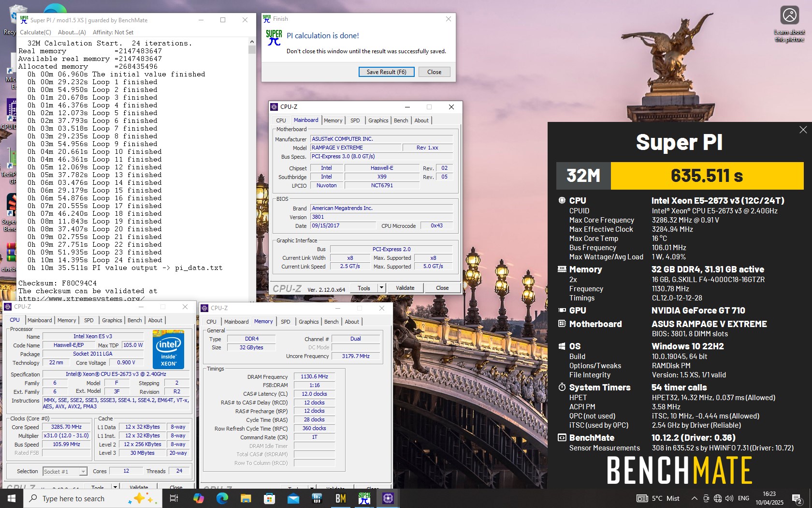Click the Intel Inside Xeon logo in CPU-Z
This screenshot has width=812, height=508.
[x=169, y=348]
